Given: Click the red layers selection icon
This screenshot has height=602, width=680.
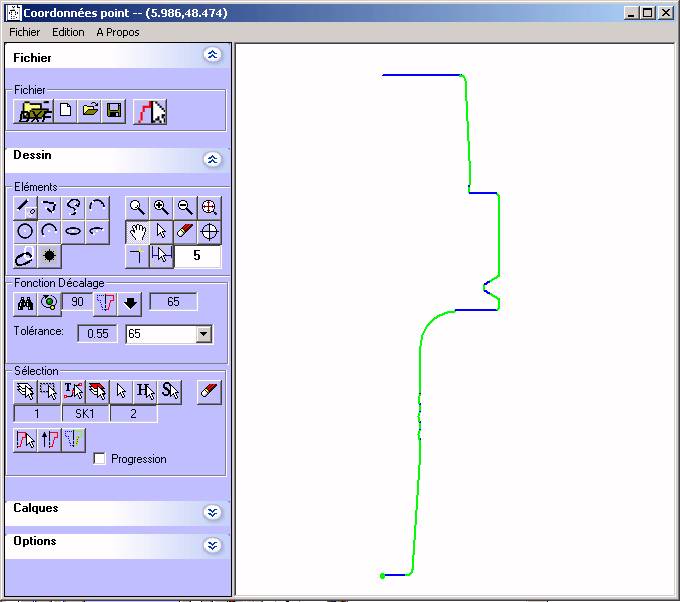Looking at the screenshot, I should point(97,392).
